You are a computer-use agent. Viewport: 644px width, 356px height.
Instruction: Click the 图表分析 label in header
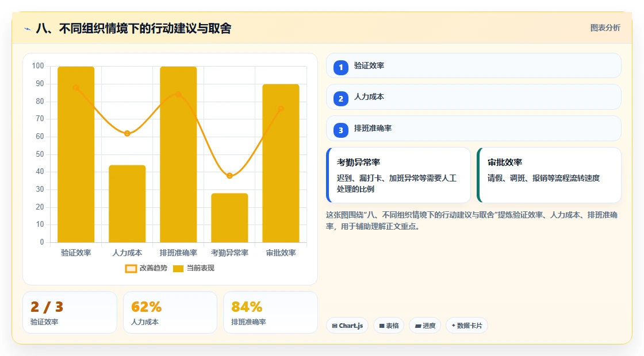point(605,28)
